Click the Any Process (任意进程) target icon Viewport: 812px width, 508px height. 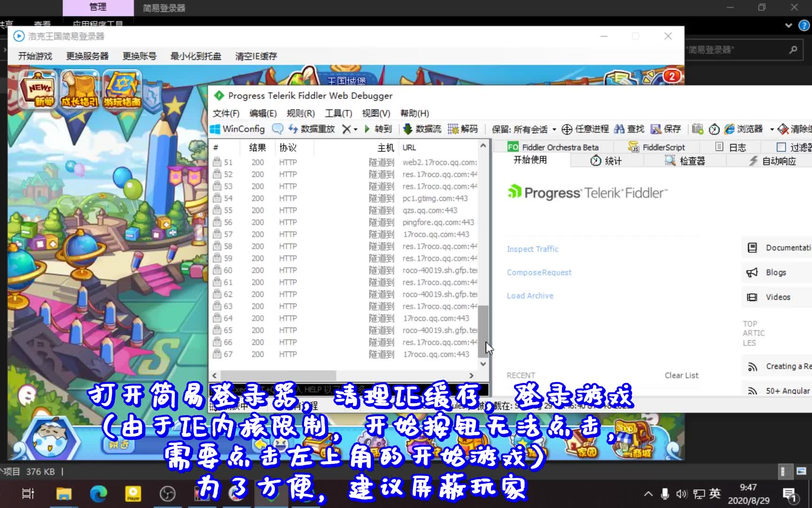[x=567, y=129]
